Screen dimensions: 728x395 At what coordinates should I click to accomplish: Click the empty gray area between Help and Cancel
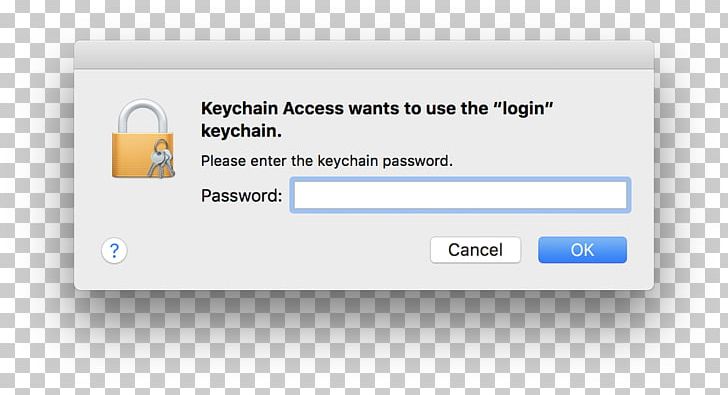pos(279,251)
